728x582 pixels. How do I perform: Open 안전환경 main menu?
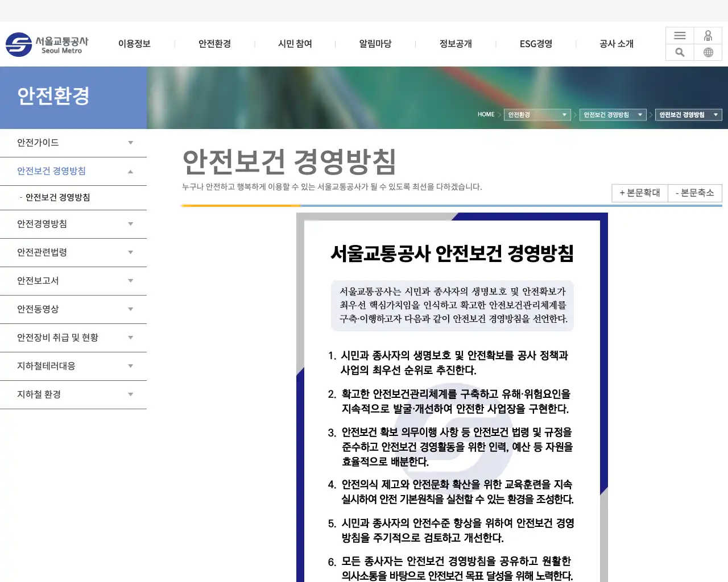click(214, 44)
